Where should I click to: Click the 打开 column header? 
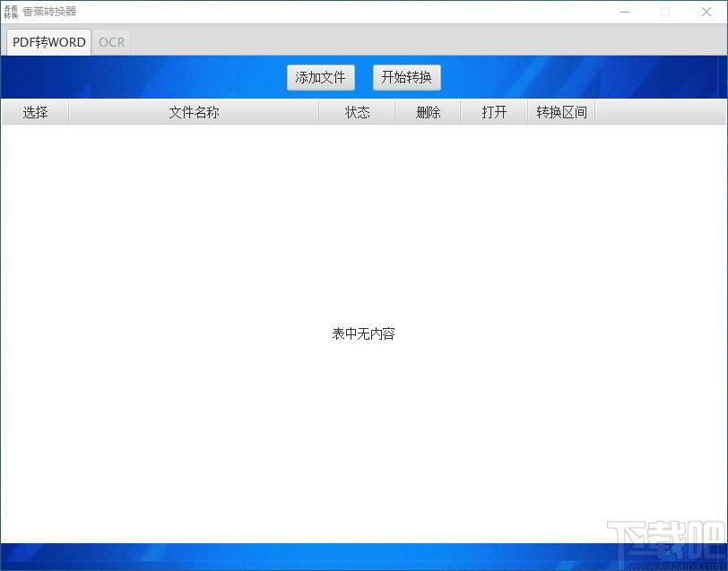coord(494,112)
